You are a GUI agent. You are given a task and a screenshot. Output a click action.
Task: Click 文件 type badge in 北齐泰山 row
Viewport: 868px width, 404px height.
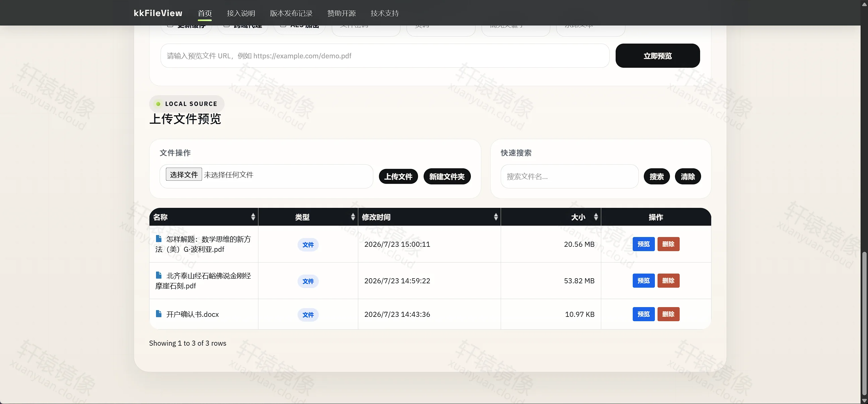(308, 281)
